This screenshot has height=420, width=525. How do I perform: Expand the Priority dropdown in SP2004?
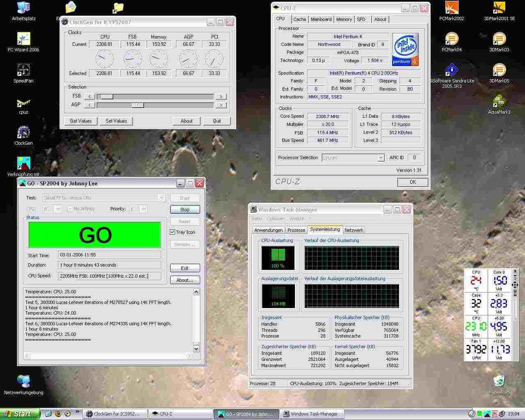143,209
